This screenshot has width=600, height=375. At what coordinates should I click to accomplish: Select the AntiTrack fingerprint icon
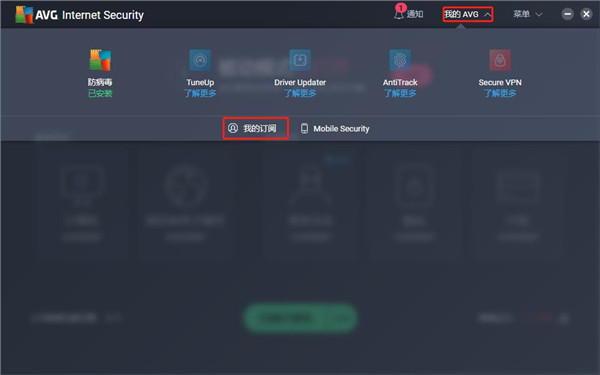(400, 60)
